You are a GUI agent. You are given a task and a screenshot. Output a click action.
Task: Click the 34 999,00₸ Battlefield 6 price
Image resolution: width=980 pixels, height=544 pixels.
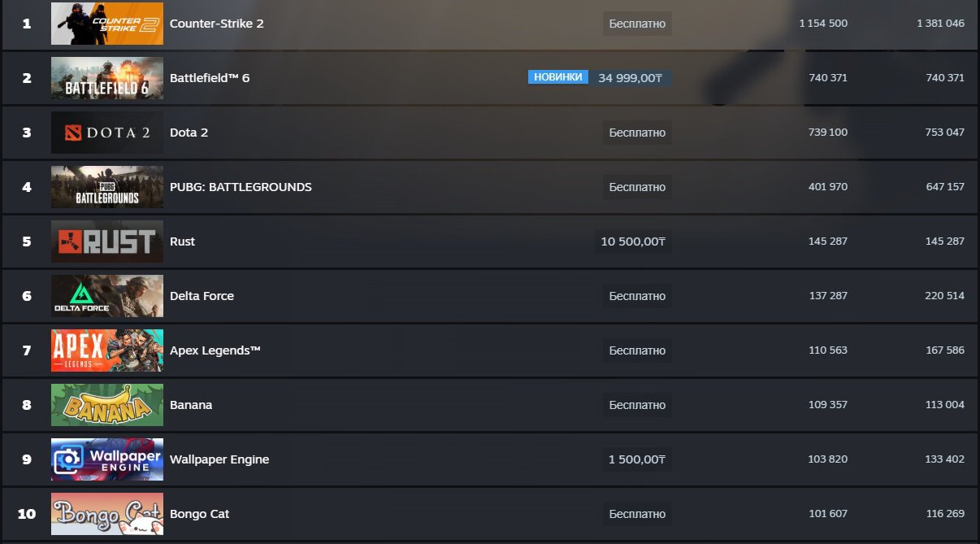click(x=630, y=78)
